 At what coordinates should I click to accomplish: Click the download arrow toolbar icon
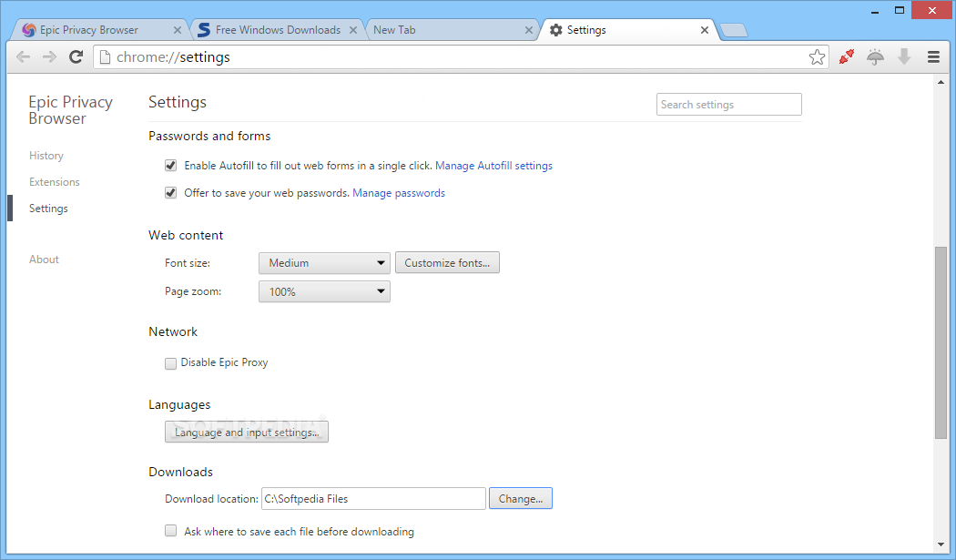(x=904, y=56)
